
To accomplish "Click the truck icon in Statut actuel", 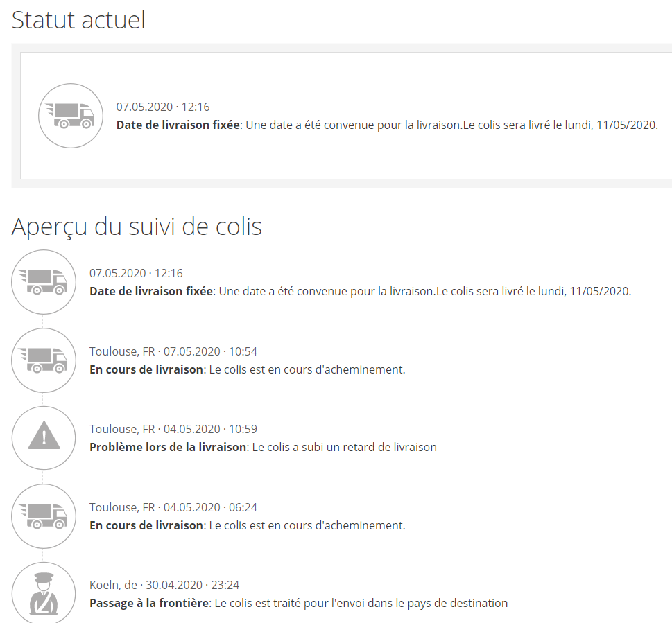I will (70, 116).
